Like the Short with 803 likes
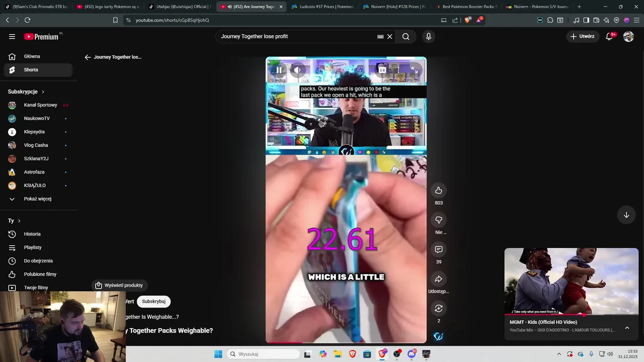 (439, 190)
